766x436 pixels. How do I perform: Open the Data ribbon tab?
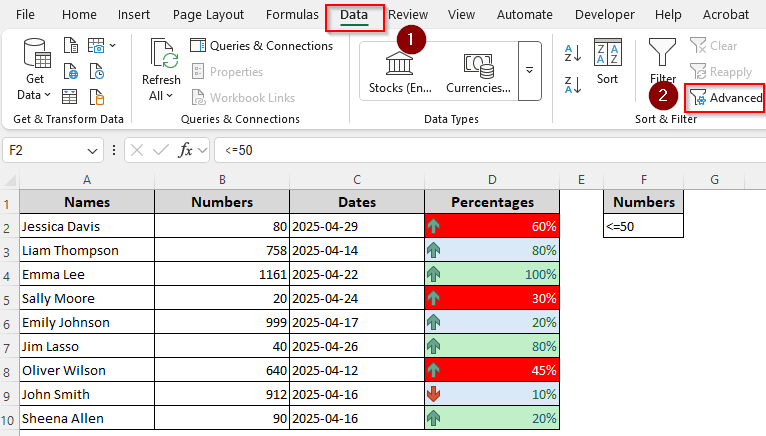click(x=354, y=15)
